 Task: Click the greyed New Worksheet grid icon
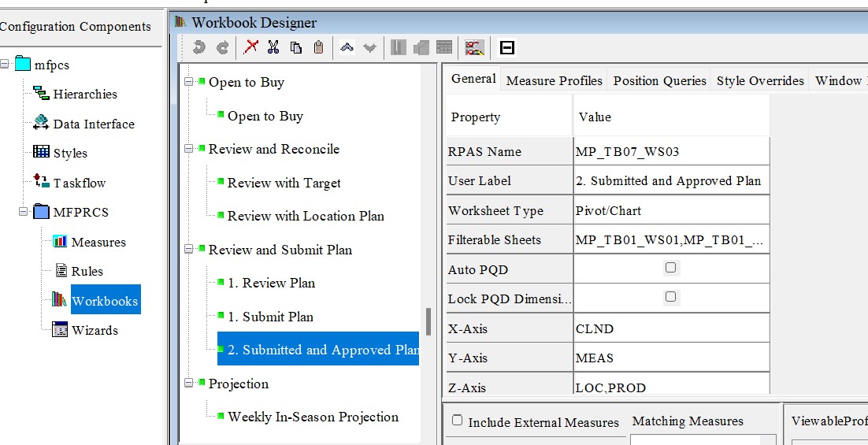(x=444, y=47)
